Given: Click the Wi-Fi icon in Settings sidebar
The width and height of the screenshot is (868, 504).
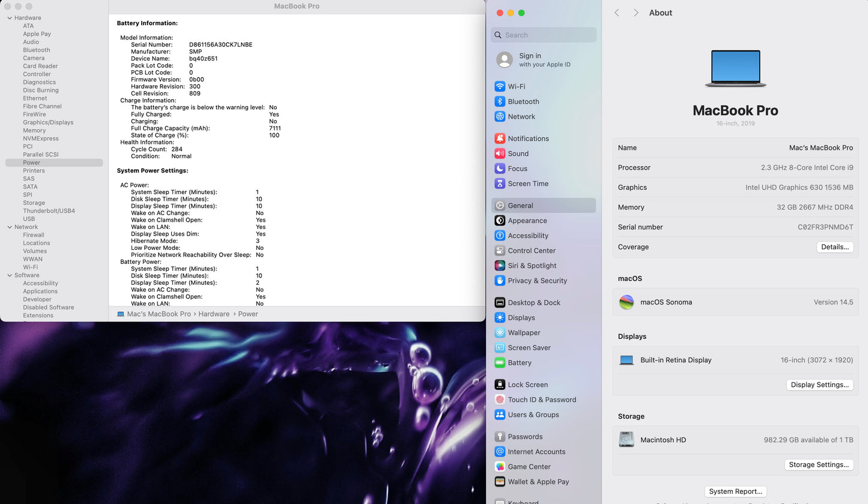Looking at the screenshot, I should (500, 87).
